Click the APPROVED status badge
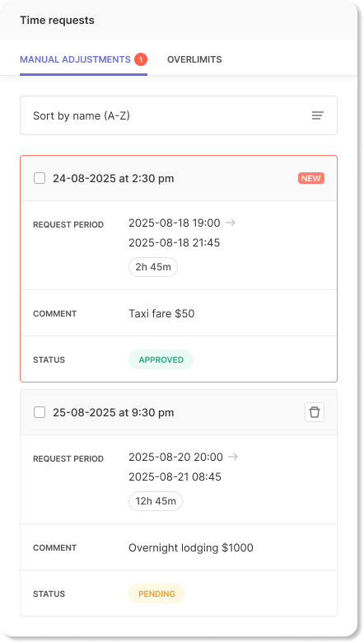 tap(161, 359)
